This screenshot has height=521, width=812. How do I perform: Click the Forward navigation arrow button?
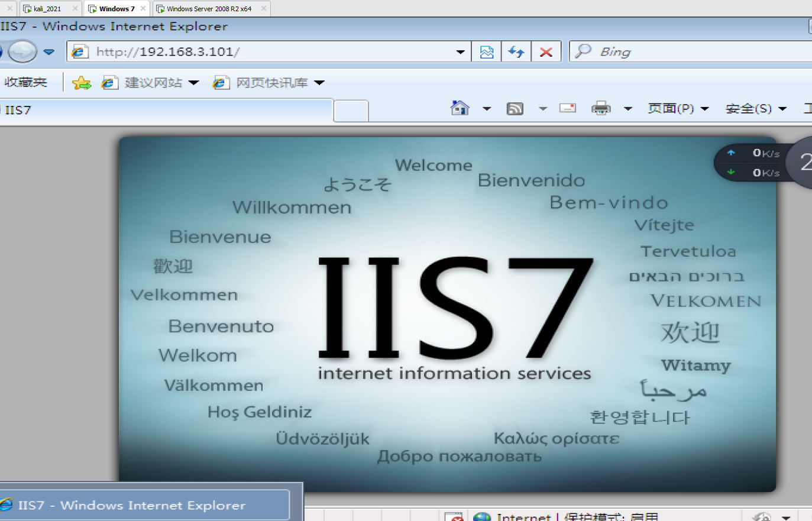coord(22,52)
